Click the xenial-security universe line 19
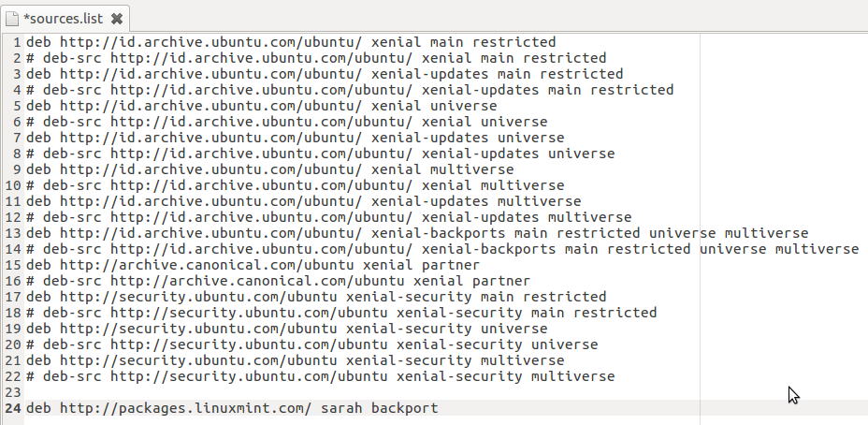This screenshot has width=868, height=425. point(286,329)
